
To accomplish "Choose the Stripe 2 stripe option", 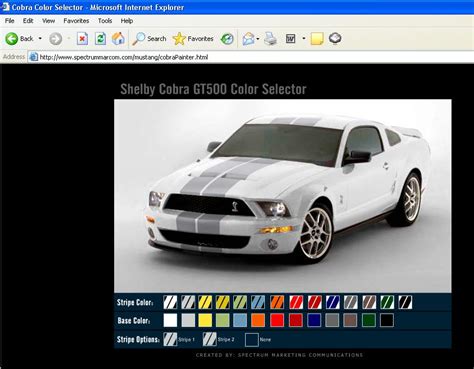I will coord(210,339).
